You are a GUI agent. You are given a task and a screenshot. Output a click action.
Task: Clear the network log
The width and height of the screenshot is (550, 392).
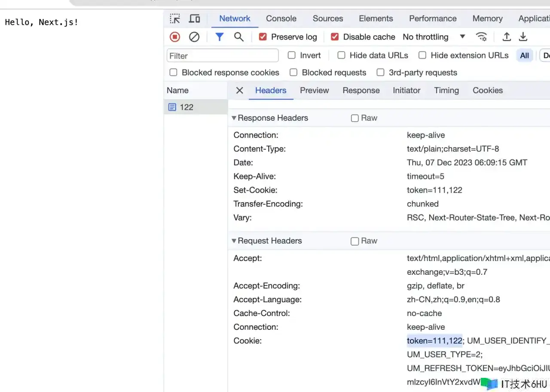click(194, 37)
